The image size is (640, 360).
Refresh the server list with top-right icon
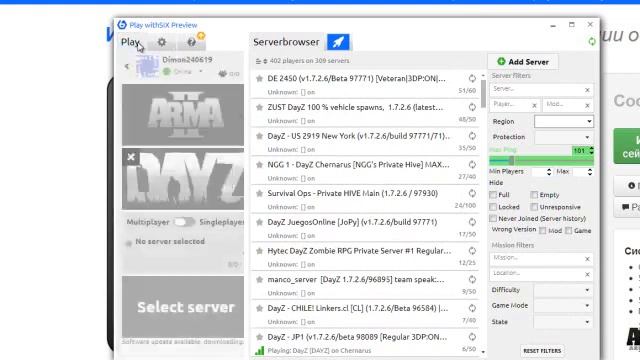pos(591,41)
